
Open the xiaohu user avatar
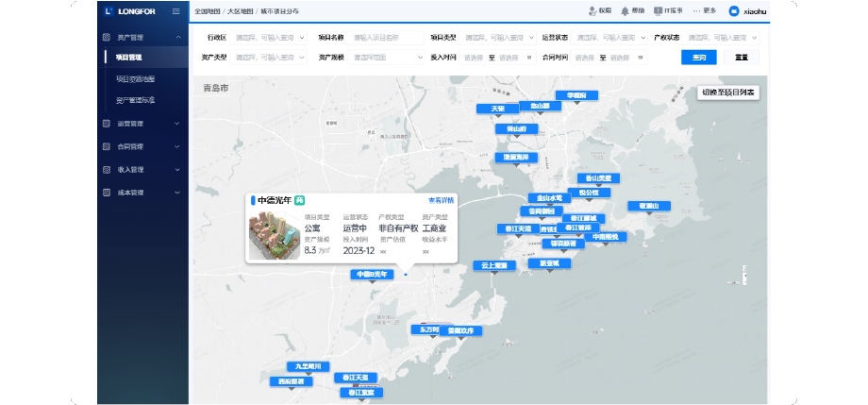click(734, 11)
